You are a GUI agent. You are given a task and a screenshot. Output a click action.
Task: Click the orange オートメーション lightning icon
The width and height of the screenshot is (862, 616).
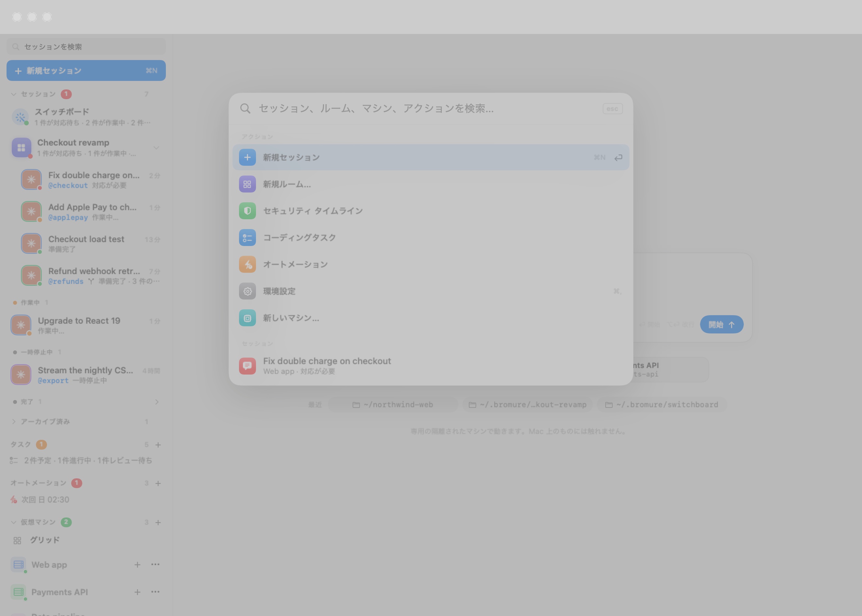click(x=247, y=264)
